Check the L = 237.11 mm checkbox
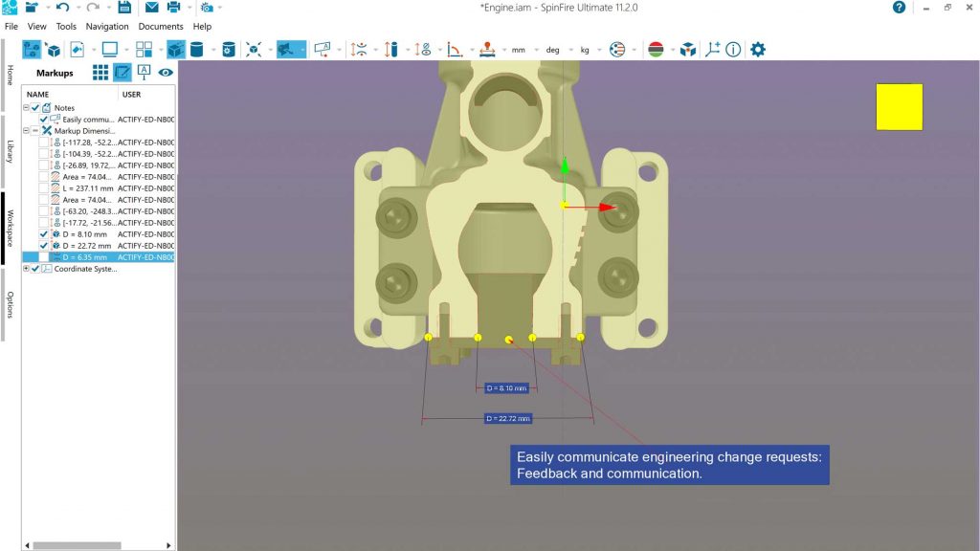 pyautogui.click(x=44, y=188)
